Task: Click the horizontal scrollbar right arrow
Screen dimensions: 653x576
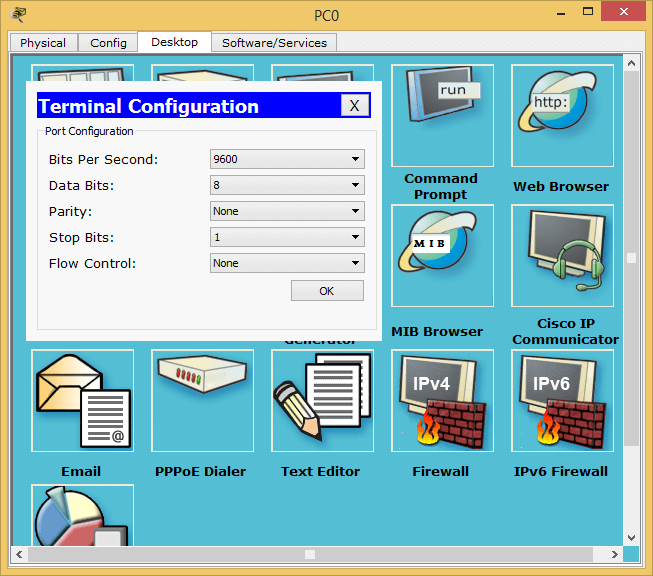Action: [x=614, y=554]
